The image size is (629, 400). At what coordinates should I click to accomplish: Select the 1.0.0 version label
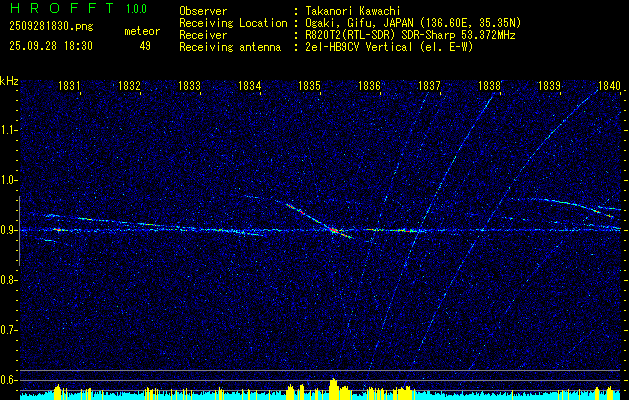[x=136, y=8]
